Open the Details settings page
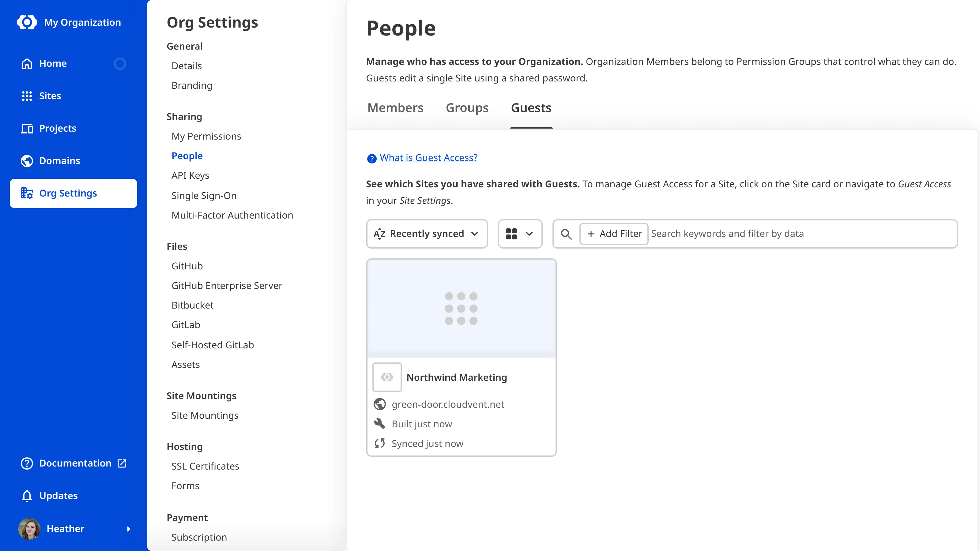Image resolution: width=980 pixels, height=551 pixels. (x=187, y=66)
